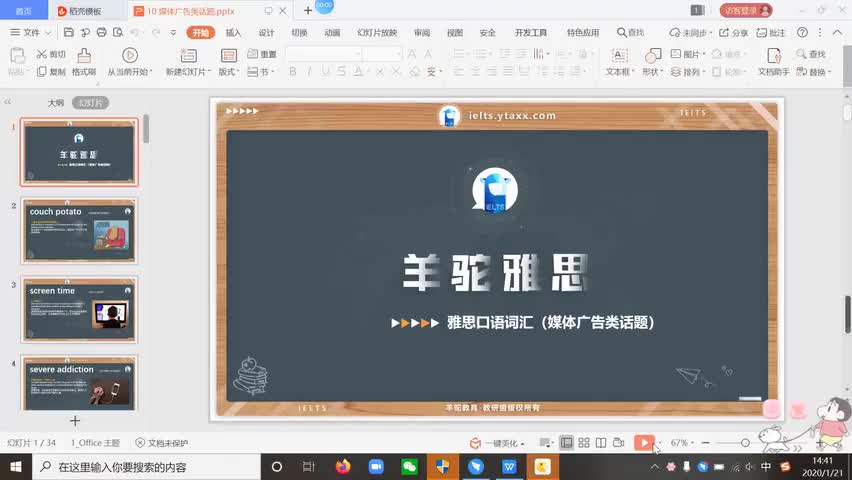Viewport: 852px width, 480px height.
Task: Open the Developer Tools (开发工具) tab
Action: (531, 33)
